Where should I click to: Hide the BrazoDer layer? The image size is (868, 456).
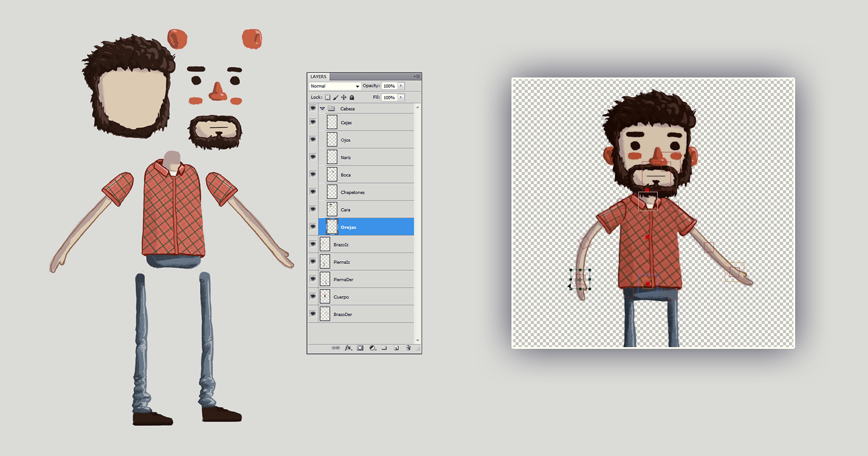click(x=312, y=314)
